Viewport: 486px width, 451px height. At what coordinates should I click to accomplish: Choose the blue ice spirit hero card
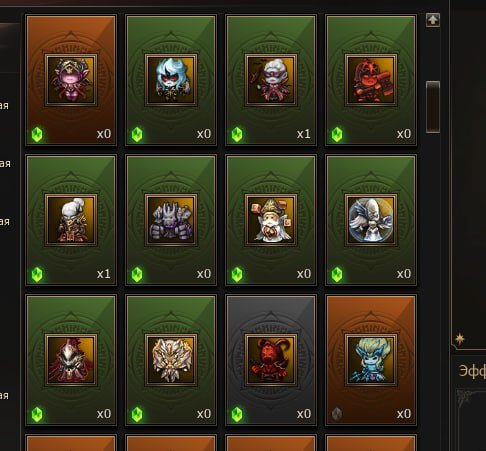[371, 360]
